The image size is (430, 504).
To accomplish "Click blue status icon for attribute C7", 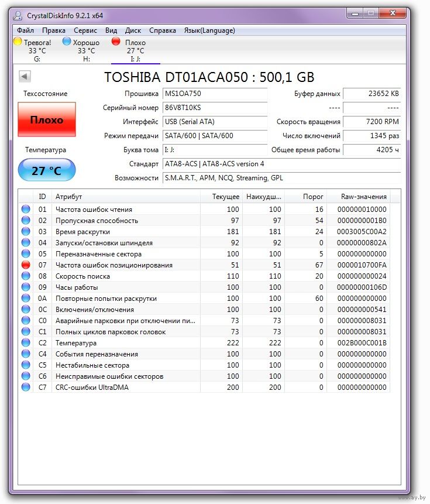I will [x=26, y=387].
